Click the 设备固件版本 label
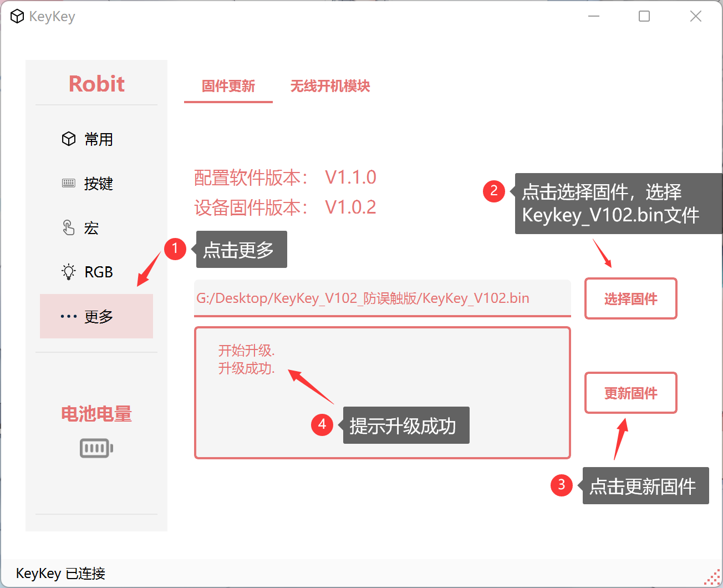The height and width of the screenshot is (588, 723). click(251, 207)
